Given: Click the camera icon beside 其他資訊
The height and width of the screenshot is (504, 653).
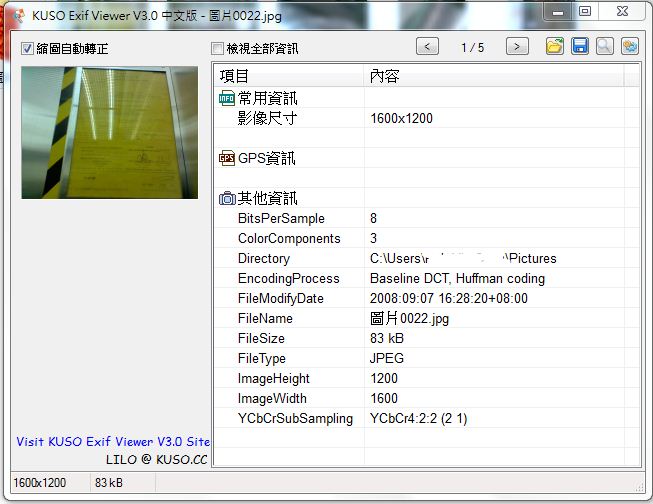Looking at the screenshot, I should (227, 198).
